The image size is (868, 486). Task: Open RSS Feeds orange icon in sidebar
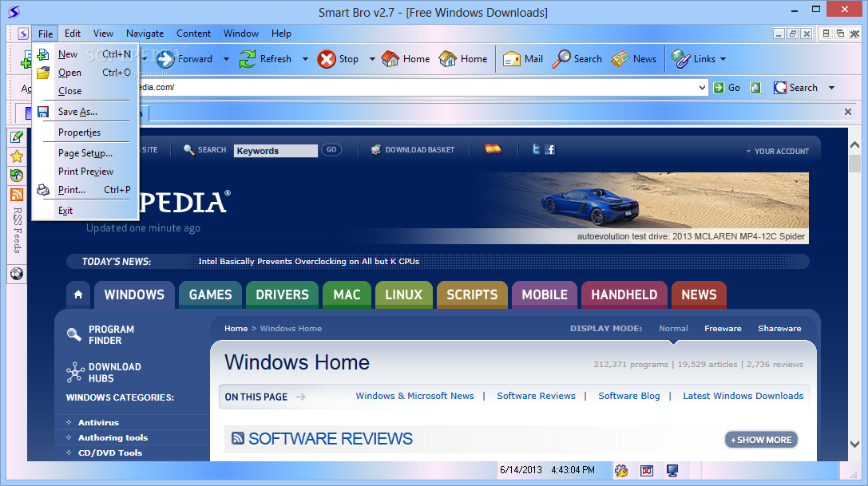coord(17,195)
